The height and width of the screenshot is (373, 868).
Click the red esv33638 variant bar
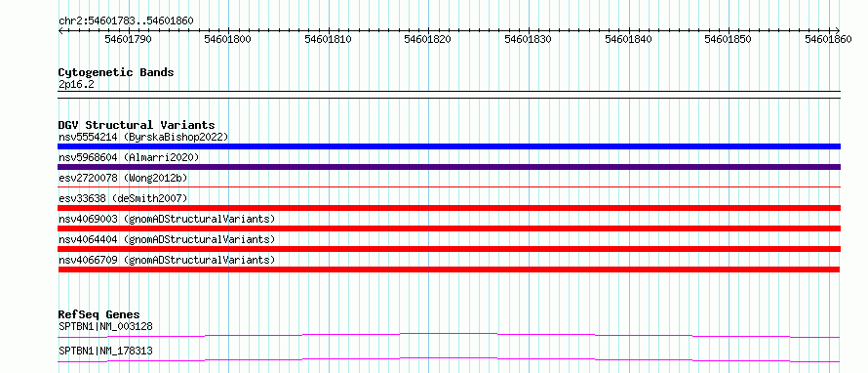(449, 208)
